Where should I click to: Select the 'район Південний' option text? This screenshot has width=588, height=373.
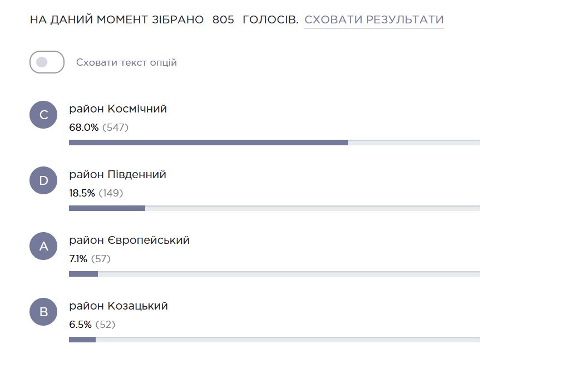(117, 174)
